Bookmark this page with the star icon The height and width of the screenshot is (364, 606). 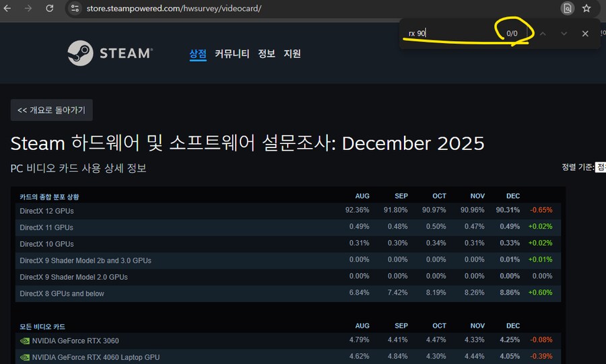(586, 8)
